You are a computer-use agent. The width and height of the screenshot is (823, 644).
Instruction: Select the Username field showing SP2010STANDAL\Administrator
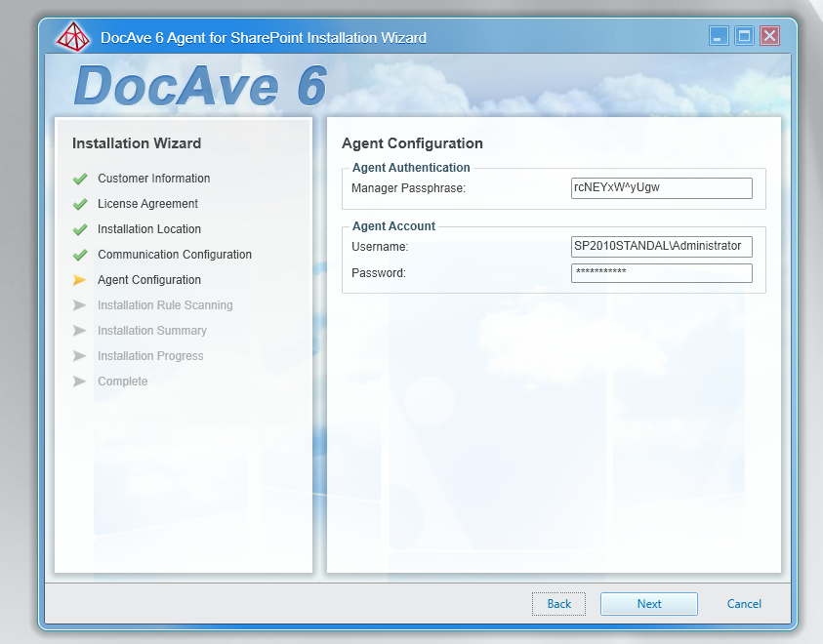tap(661, 247)
